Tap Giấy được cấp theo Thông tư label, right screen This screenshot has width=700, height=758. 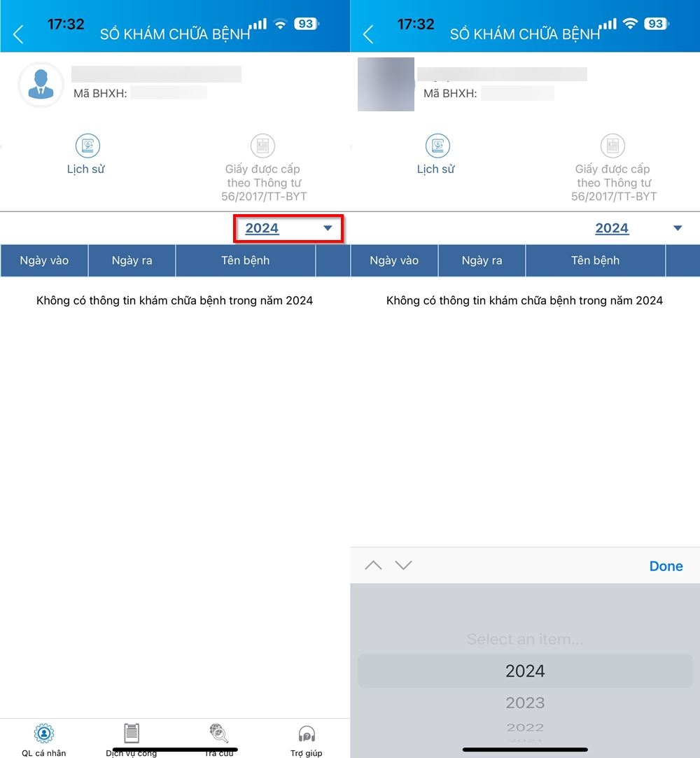613,183
